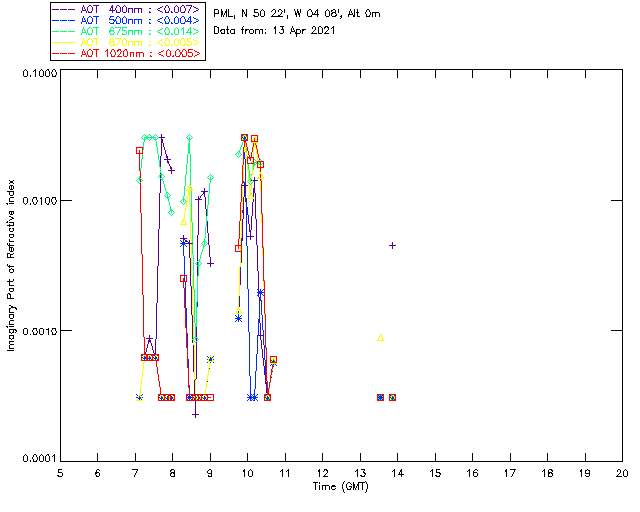
Task: Click the x-axis tick label 5
Action: tap(60, 473)
